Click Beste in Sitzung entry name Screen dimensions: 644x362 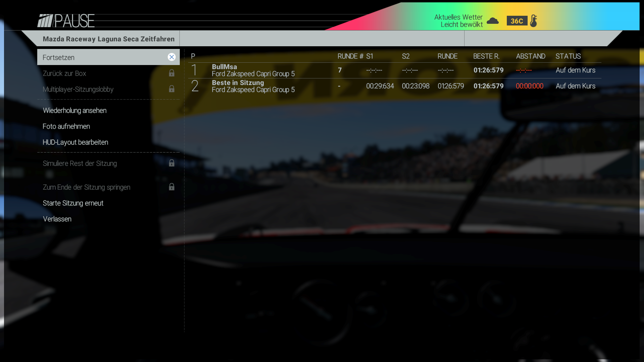(238, 82)
